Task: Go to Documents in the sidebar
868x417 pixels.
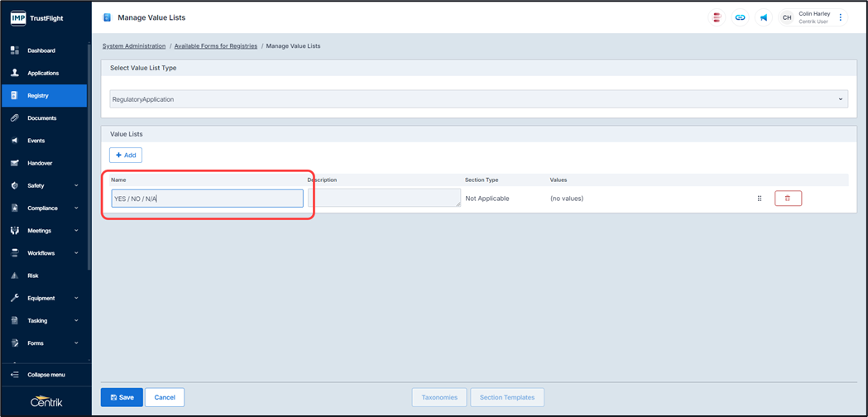Action: (41, 118)
